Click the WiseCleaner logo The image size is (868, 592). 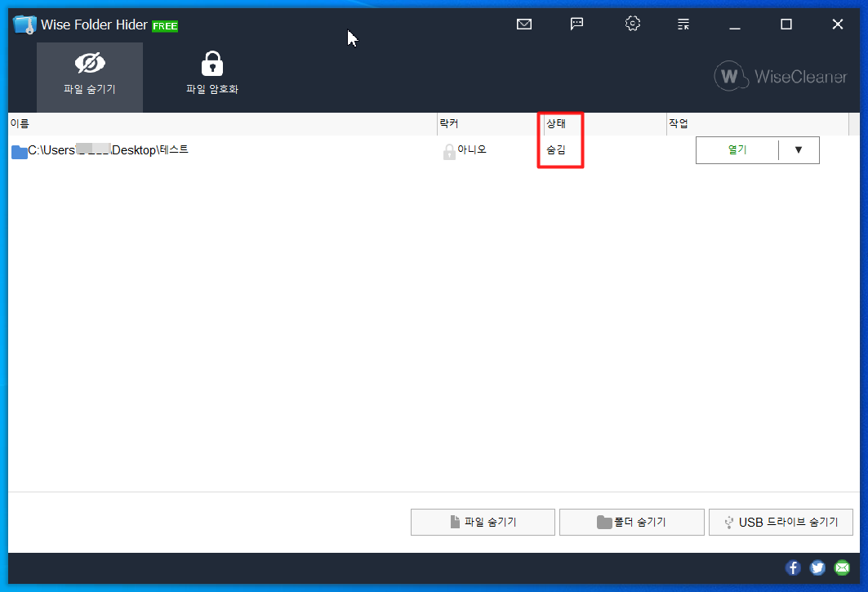click(780, 76)
